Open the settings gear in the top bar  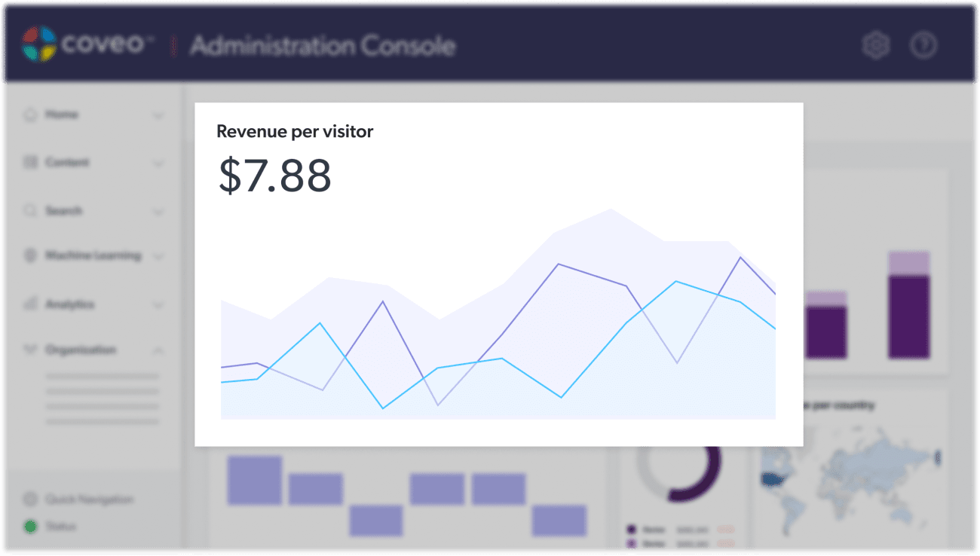click(x=875, y=44)
